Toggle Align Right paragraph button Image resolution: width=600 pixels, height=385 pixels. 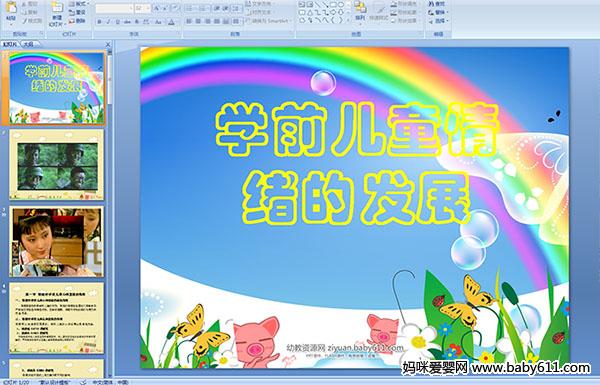pyautogui.click(x=208, y=21)
